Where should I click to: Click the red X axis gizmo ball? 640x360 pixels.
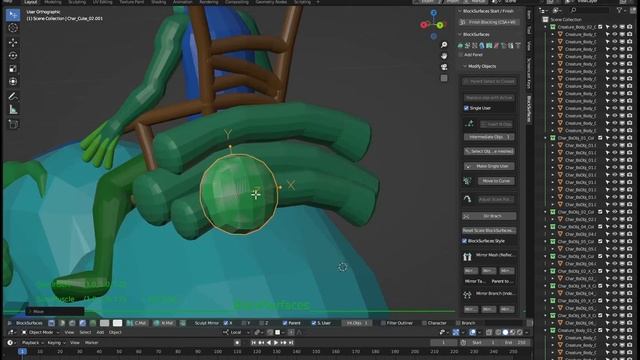[x=424, y=25]
